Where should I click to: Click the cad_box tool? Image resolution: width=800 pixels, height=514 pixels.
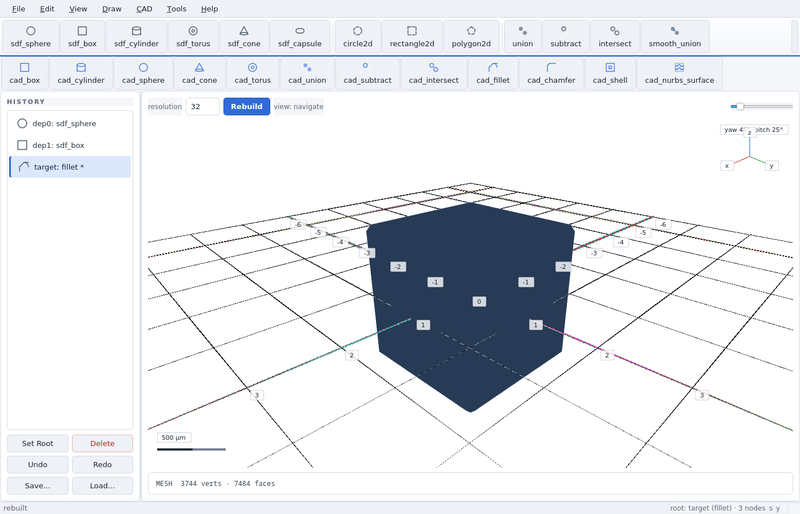pos(24,74)
